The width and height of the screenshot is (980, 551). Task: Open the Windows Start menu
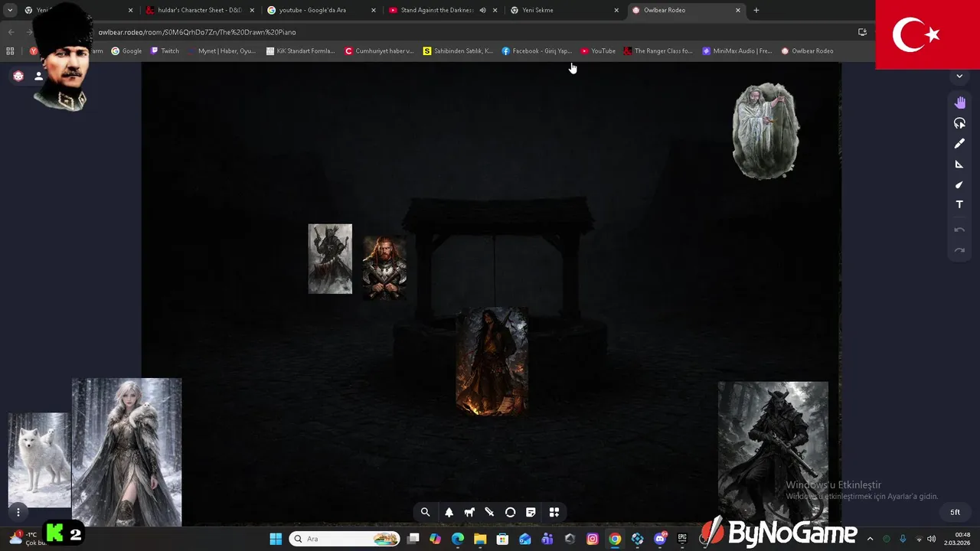(x=276, y=539)
